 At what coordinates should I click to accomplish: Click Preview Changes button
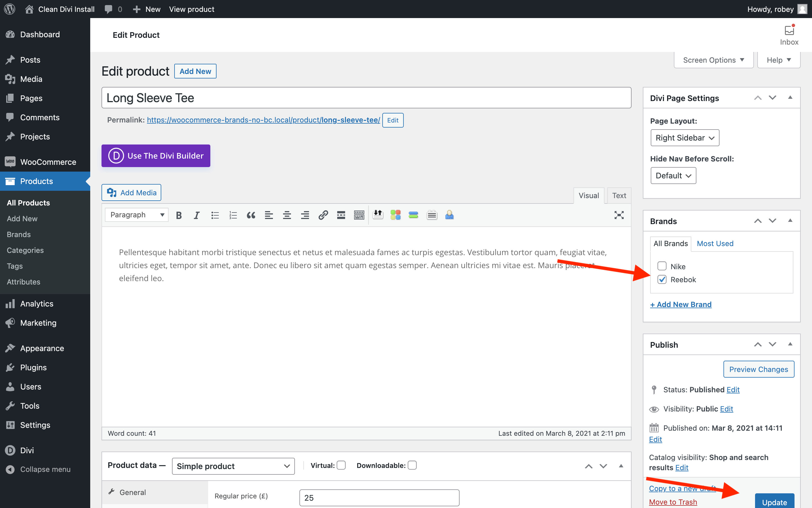click(759, 369)
